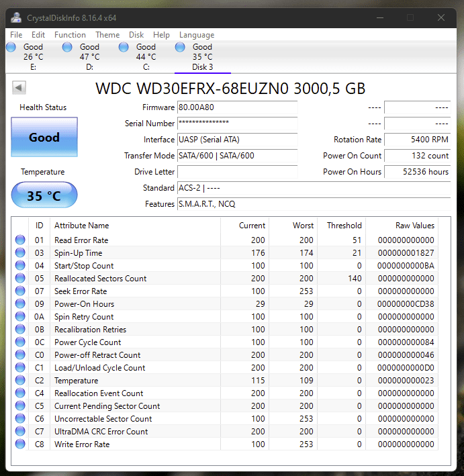Click status icon for Uncorrectable Sector Count
Viewport: 464px width, 476px height.
[20, 418]
